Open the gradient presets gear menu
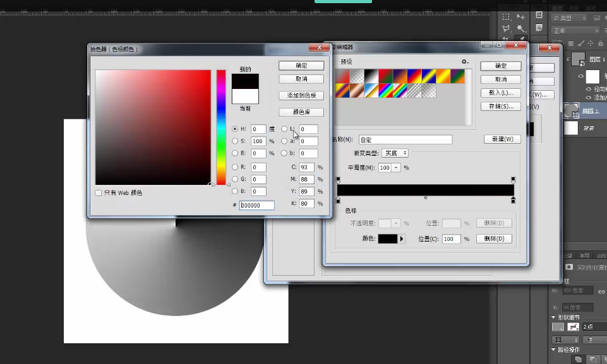 pos(465,61)
